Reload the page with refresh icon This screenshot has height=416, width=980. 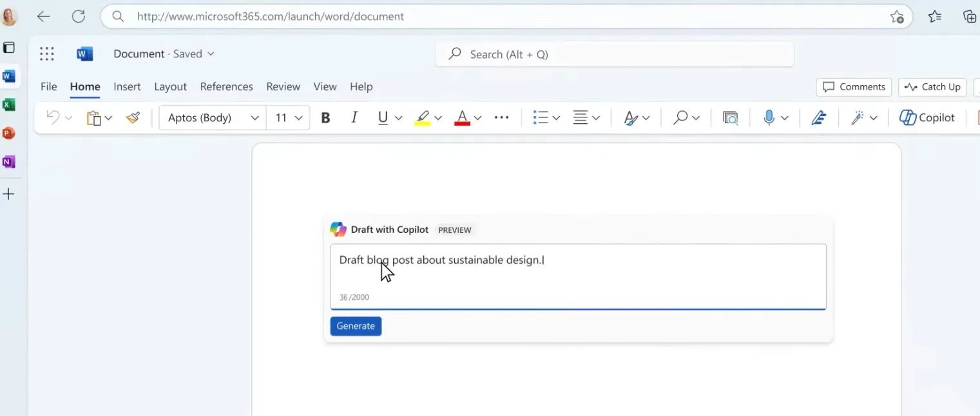(x=78, y=17)
